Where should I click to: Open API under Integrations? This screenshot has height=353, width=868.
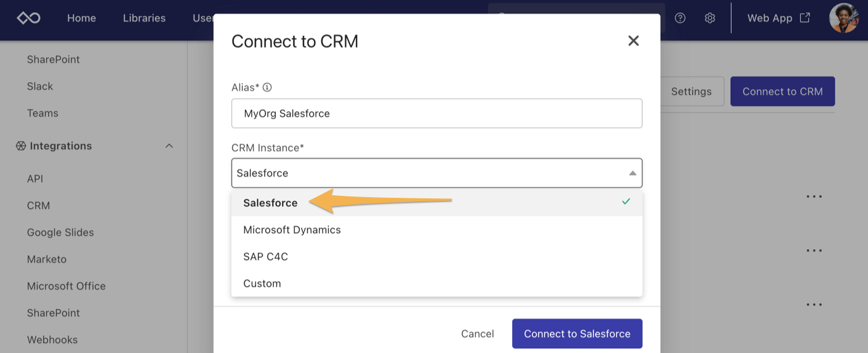pos(35,179)
